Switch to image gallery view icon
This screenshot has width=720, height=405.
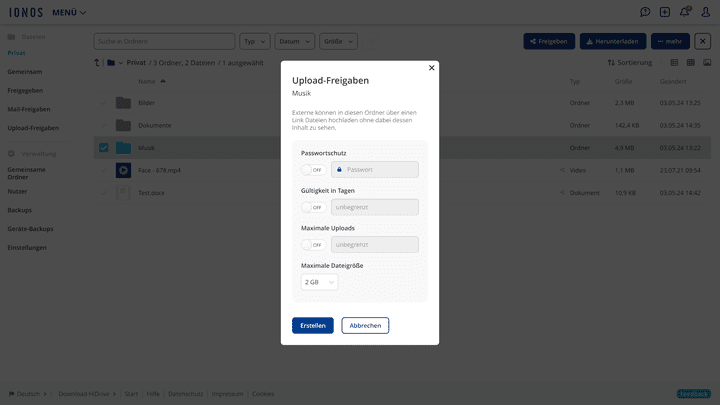pyautogui.click(x=707, y=62)
